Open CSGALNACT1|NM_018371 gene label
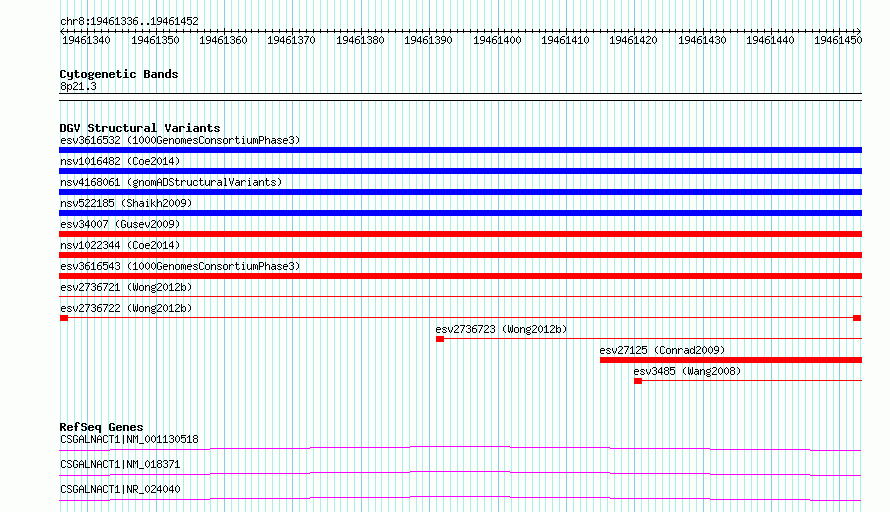 pyautogui.click(x=120, y=464)
